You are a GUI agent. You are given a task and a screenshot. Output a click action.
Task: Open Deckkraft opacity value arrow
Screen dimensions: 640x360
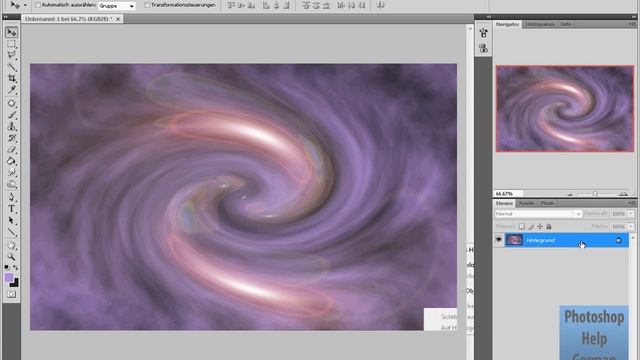(x=631, y=213)
